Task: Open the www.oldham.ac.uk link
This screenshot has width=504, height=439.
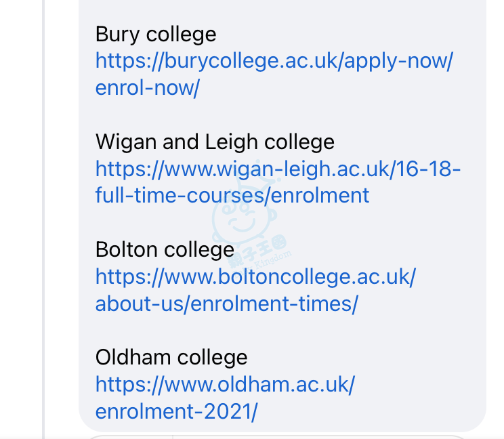Action: click(x=225, y=385)
